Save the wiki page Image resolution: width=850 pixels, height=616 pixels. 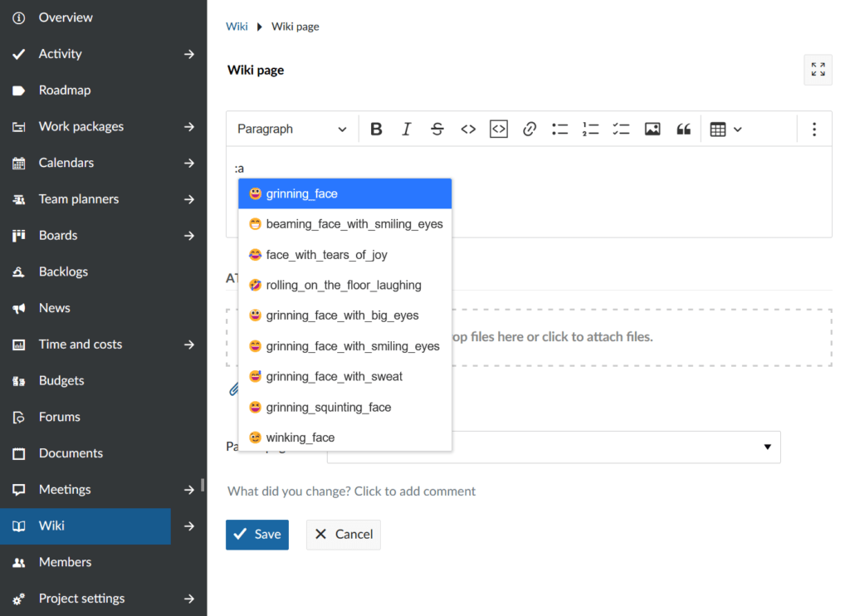click(257, 535)
